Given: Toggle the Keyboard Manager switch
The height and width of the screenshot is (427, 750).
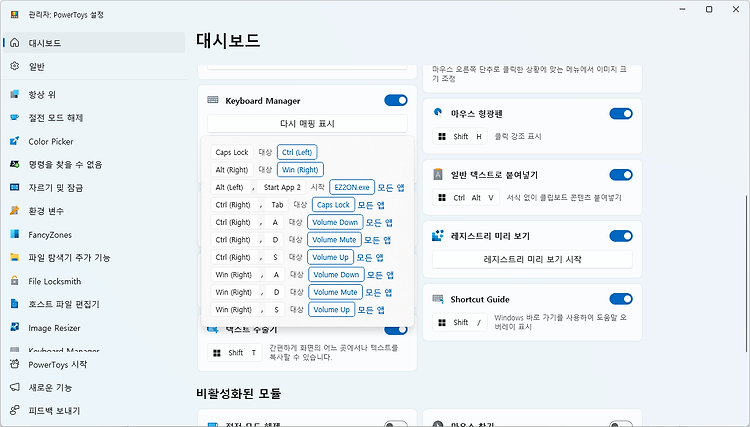Looking at the screenshot, I should coord(396,100).
